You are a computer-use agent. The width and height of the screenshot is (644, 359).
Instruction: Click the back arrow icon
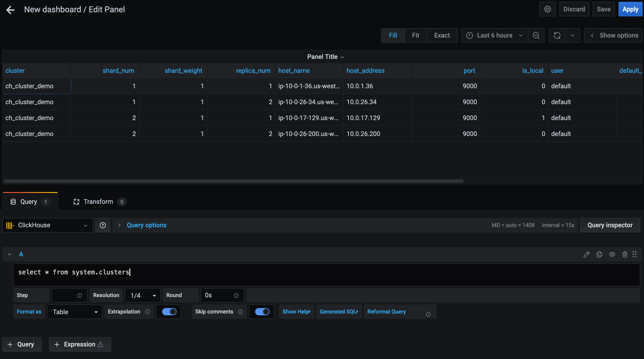pyautogui.click(x=10, y=10)
